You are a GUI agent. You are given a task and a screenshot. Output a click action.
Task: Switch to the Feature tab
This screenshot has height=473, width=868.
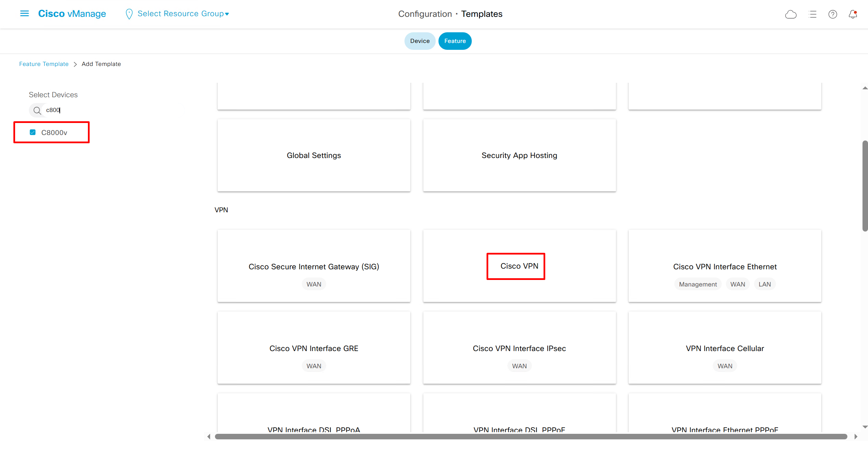[455, 41]
